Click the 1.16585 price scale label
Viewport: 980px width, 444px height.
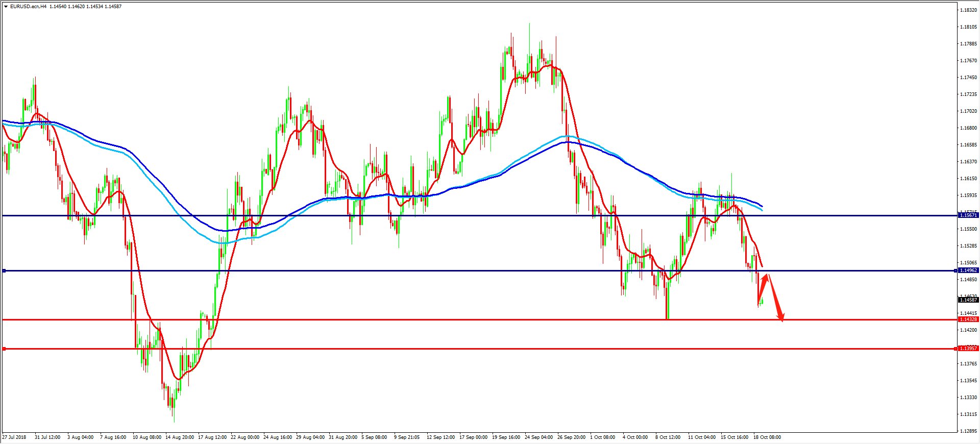969,144
